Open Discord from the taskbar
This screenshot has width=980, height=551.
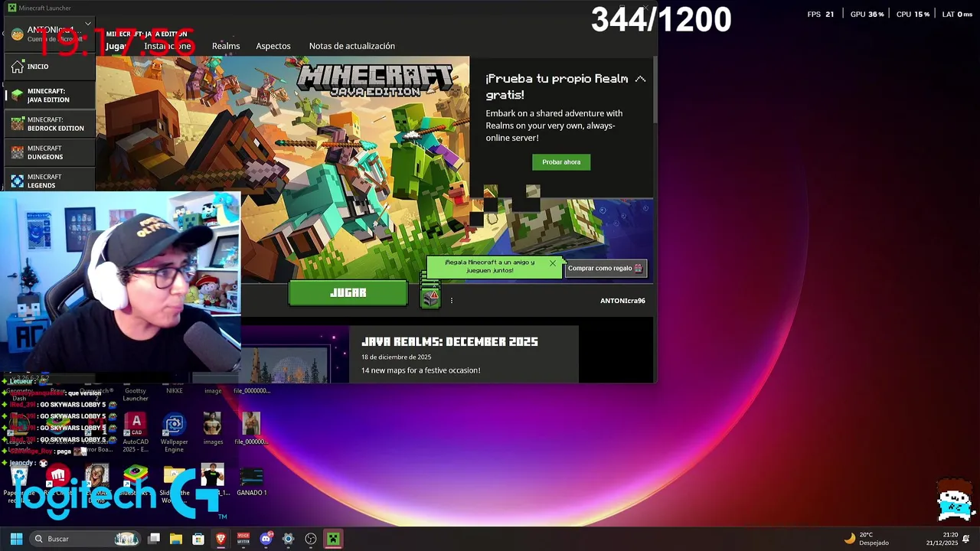coord(266,539)
